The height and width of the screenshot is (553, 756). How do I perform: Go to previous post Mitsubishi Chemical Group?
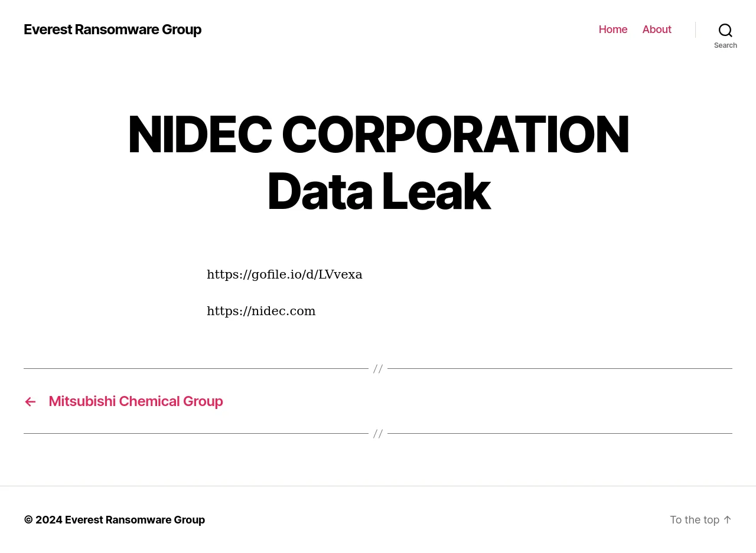(x=135, y=401)
